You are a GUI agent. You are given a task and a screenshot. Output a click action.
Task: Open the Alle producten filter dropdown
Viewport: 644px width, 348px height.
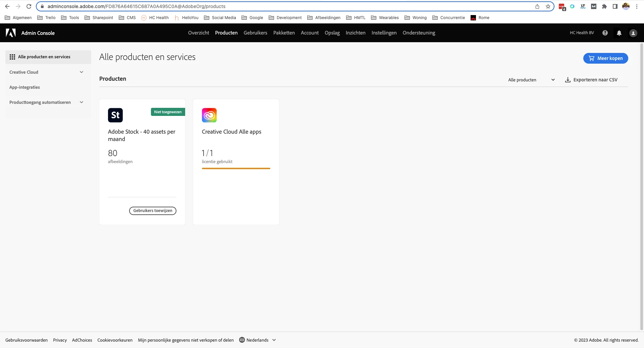(532, 80)
